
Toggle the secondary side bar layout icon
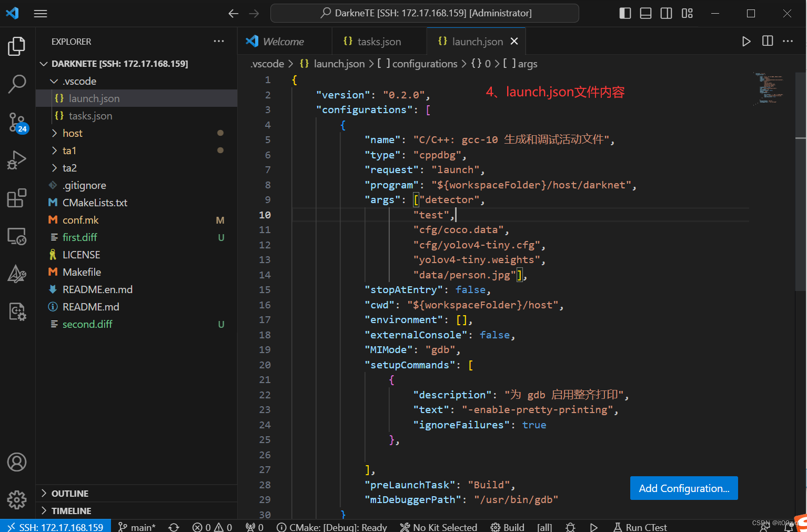[x=666, y=14]
